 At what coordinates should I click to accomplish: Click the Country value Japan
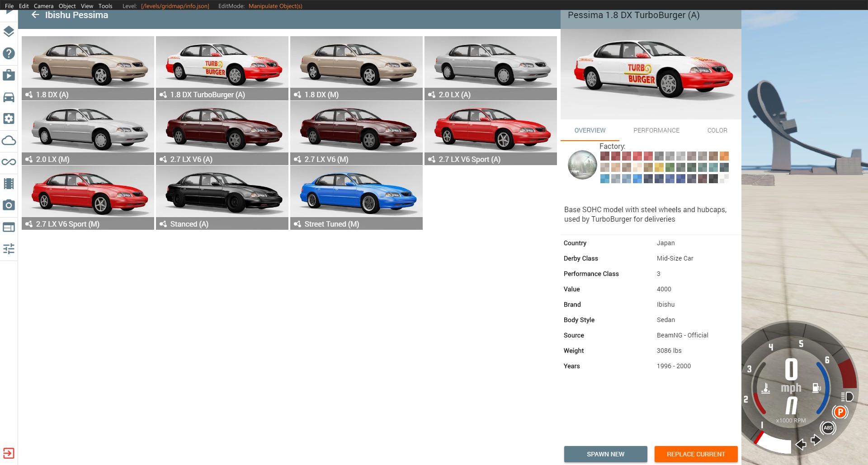click(665, 243)
